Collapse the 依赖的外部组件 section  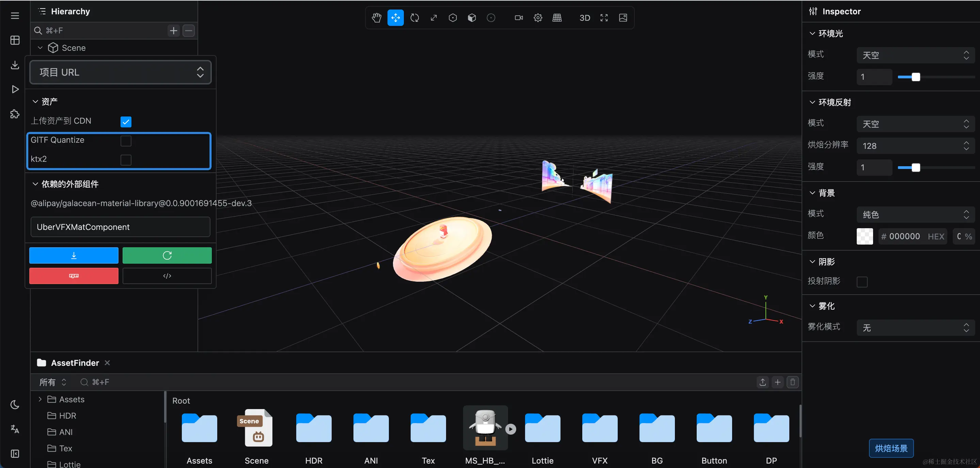35,184
